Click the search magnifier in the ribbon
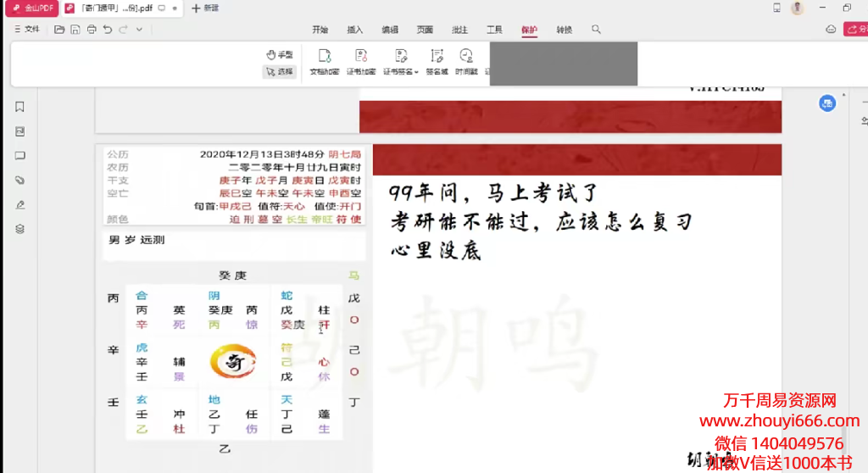The image size is (868, 473). [x=596, y=30]
